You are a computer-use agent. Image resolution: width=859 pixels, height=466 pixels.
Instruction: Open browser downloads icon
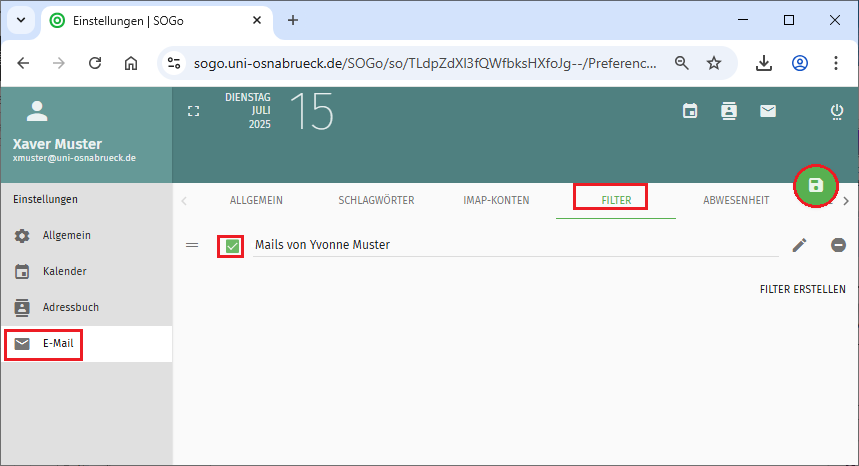(764, 63)
